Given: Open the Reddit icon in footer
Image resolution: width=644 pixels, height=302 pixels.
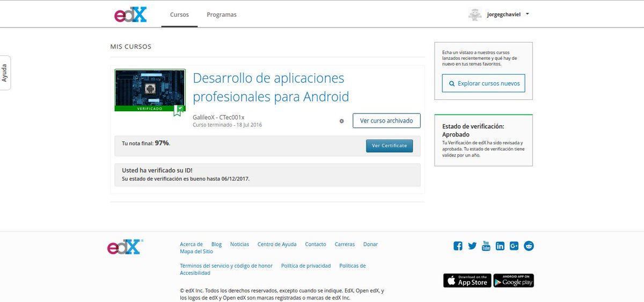Looking at the screenshot, I should [529, 246].
